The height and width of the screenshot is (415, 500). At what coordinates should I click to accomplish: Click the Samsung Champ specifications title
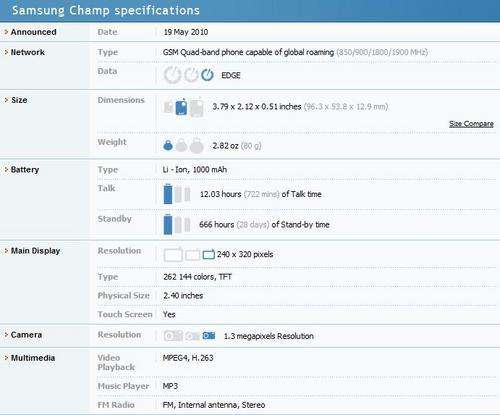pyautogui.click(x=106, y=10)
